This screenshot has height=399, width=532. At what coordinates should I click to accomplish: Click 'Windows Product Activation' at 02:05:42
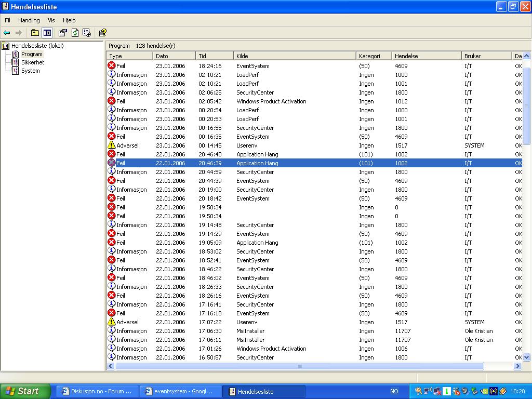coord(271,101)
